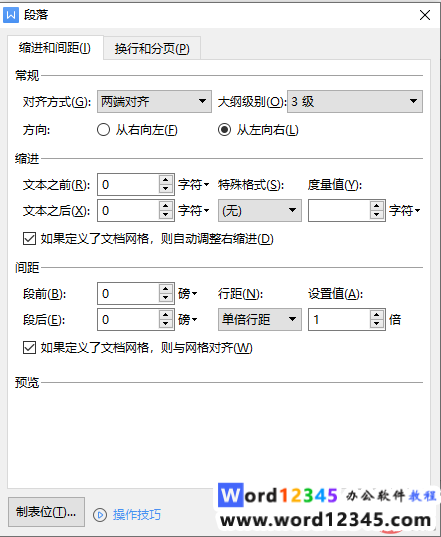The height and width of the screenshot is (537, 441).
Task: Expand the 大纲级别 dropdown showing 3 级
Action: pyautogui.click(x=355, y=101)
